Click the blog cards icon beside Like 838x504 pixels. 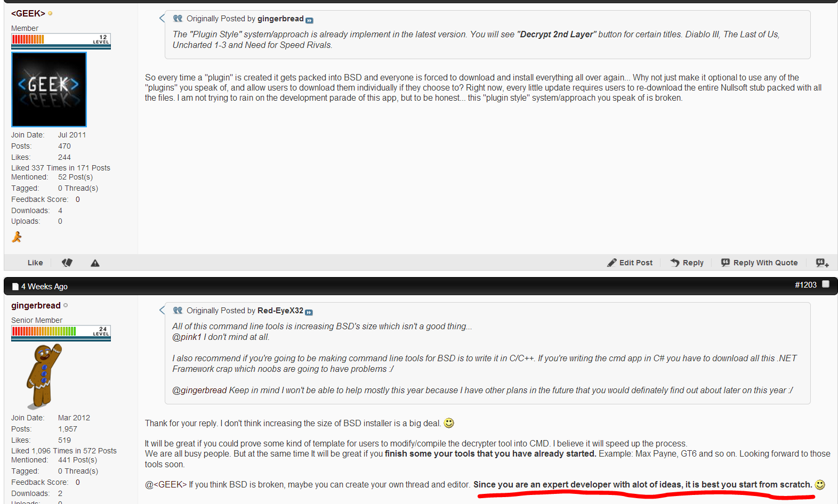[x=67, y=263]
